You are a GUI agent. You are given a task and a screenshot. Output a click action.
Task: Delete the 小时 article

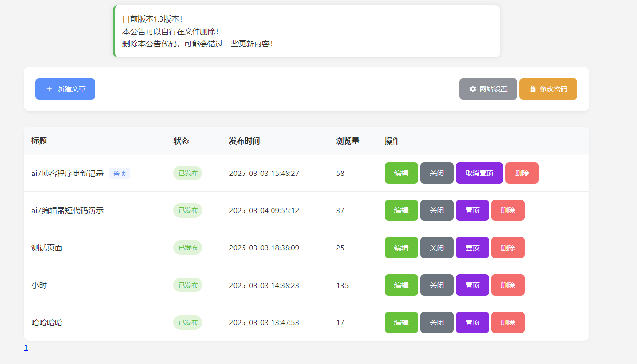pos(508,285)
